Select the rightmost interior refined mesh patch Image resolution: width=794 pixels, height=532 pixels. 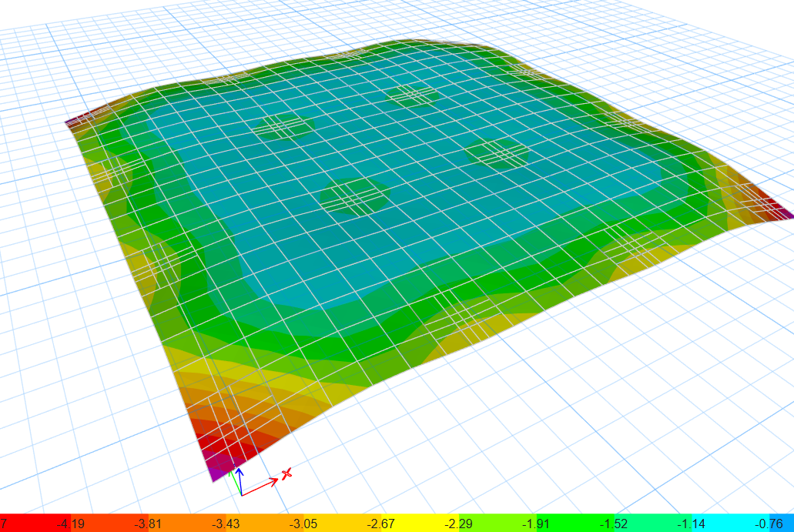coord(498,153)
